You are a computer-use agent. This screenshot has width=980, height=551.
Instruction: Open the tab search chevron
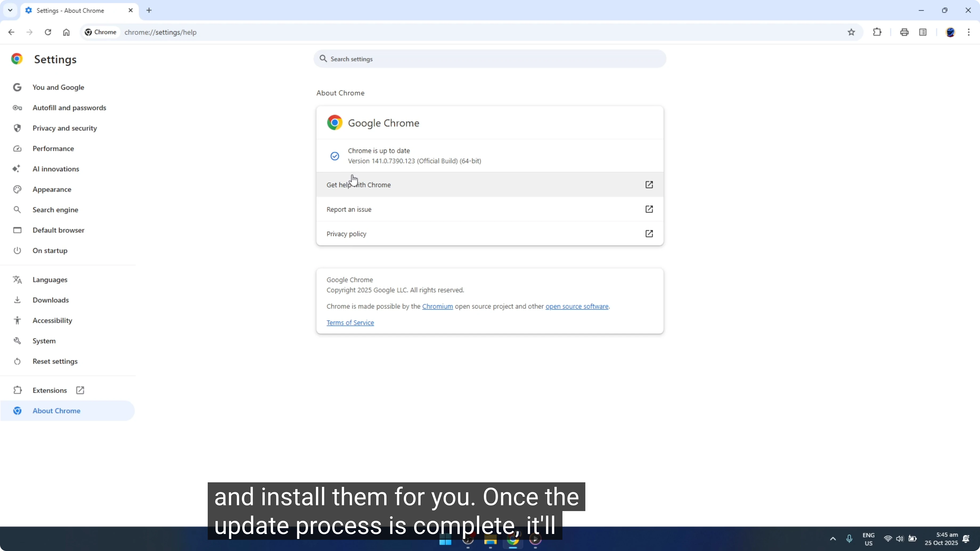(10, 10)
